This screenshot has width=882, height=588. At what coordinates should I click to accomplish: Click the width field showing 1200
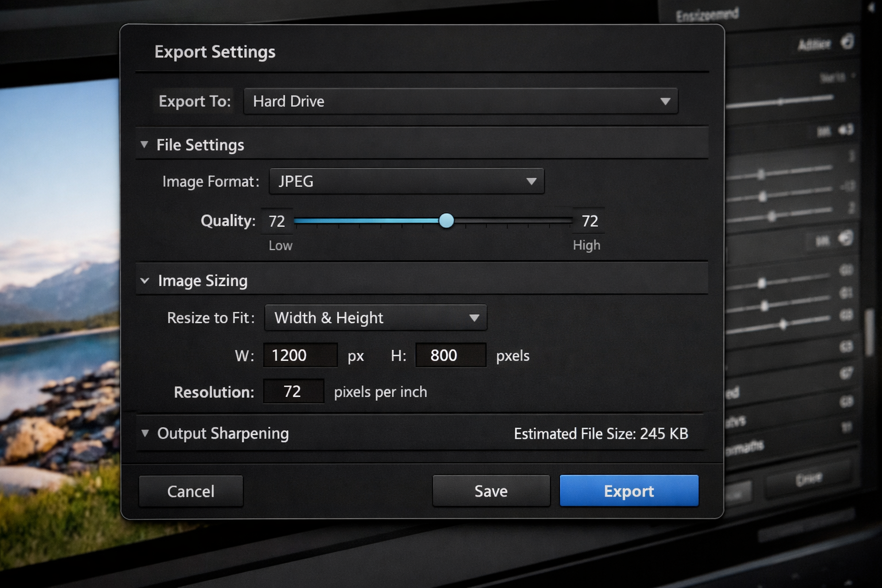tap(300, 355)
